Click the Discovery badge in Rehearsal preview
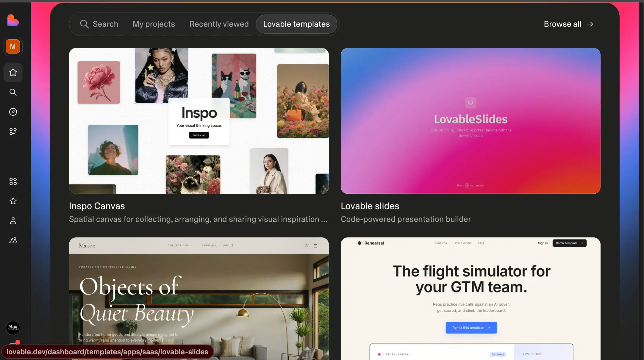The width and height of the screenshot is (644, 360). [498, 354]
